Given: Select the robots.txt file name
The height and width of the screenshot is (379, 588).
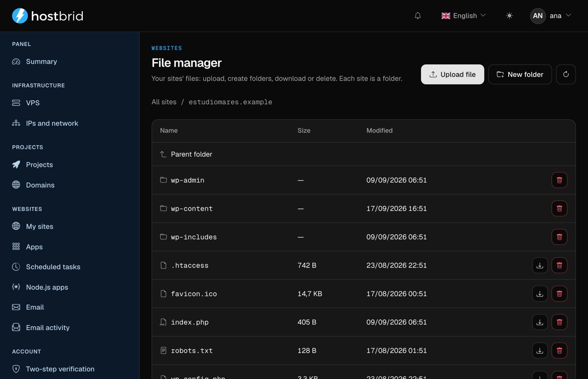Looking at the screenshot, I should point(192,351).
